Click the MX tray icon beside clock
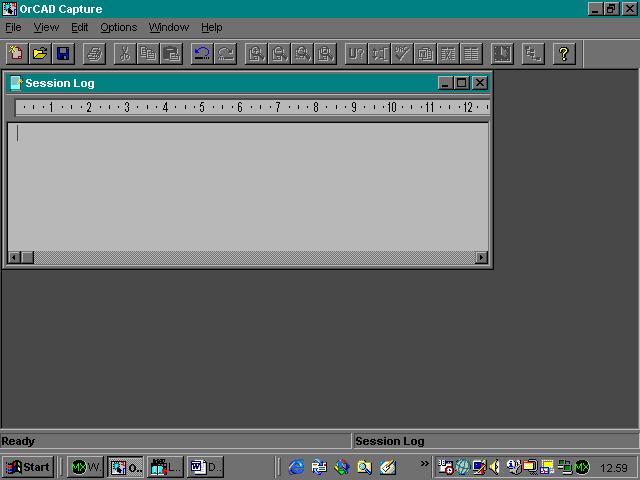 pyautogui.click(x=582, y=467)
